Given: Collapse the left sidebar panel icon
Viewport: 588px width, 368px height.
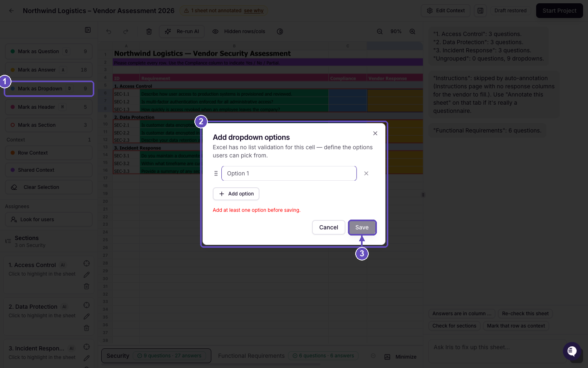Looking at the screenshot, I should pyautogui.click(x=88, y=30).
